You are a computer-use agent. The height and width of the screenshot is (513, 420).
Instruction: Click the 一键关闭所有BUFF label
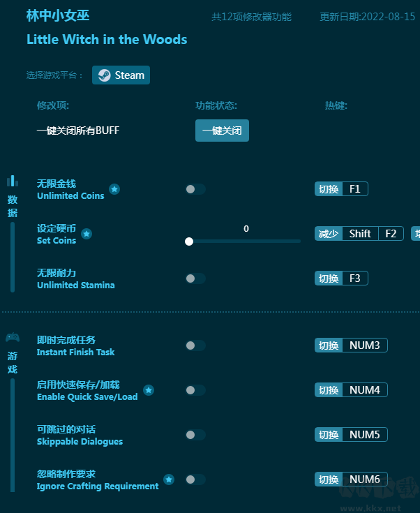(x=78, y=131)
